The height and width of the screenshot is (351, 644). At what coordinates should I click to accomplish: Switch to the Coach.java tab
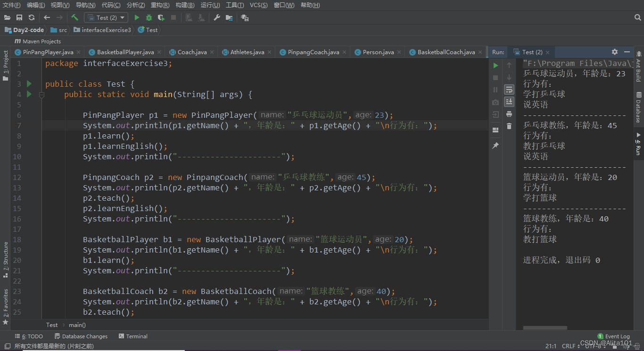pos(192,52)
